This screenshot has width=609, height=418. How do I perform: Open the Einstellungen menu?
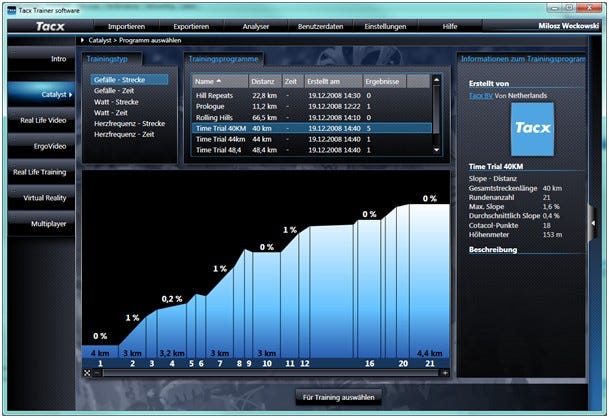point(385,26)
